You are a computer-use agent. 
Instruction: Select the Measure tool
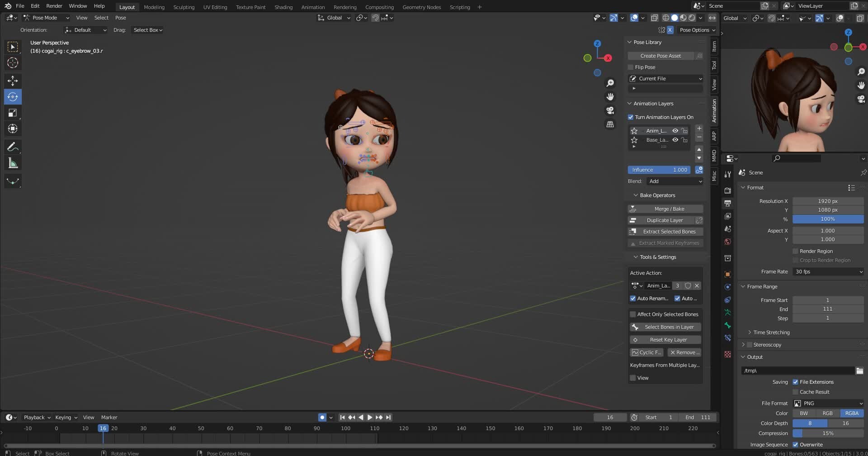(13, 162)
